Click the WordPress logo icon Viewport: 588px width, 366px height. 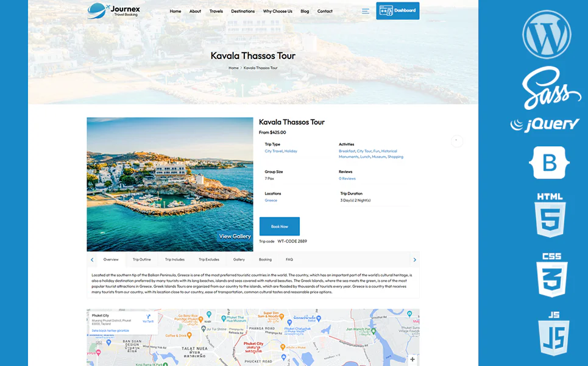(547, 34)
